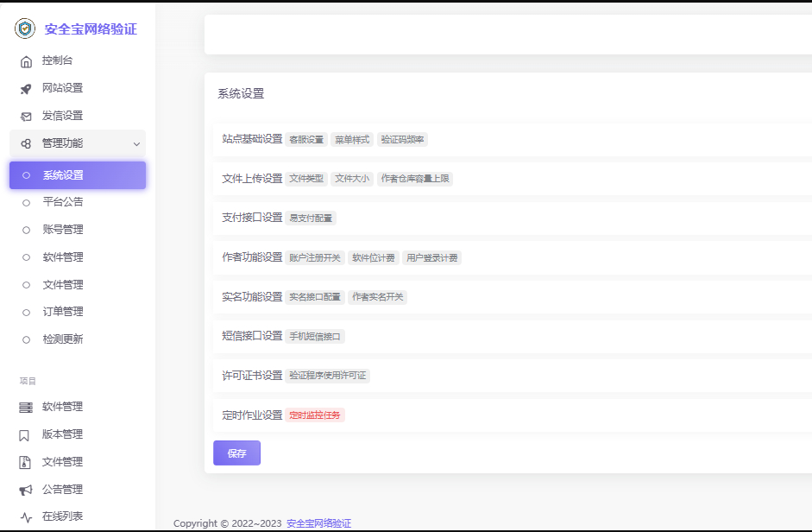Screen dimensions: 812x532
Task: Click the 检测更新 icon in sidebar
Action: [x=26, y=339]
